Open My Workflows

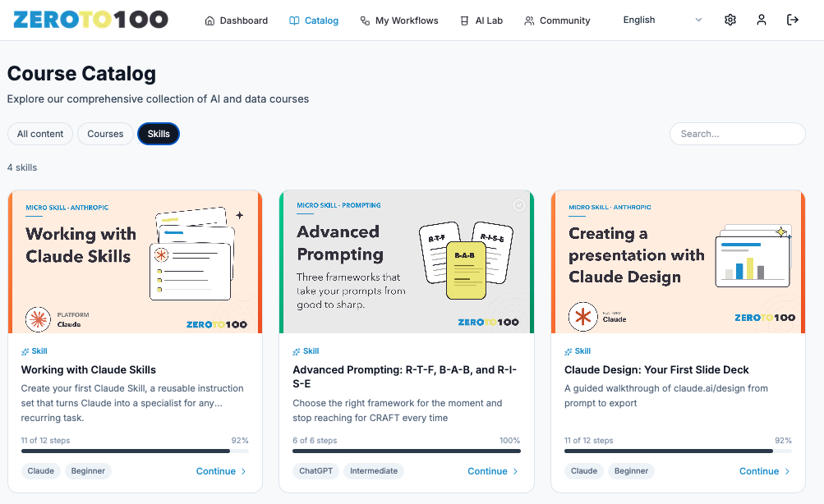coord(399,21)
